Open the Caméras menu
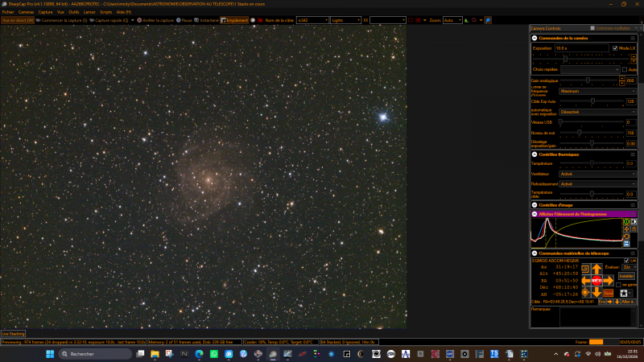644x362 pixels. [26, 12]
